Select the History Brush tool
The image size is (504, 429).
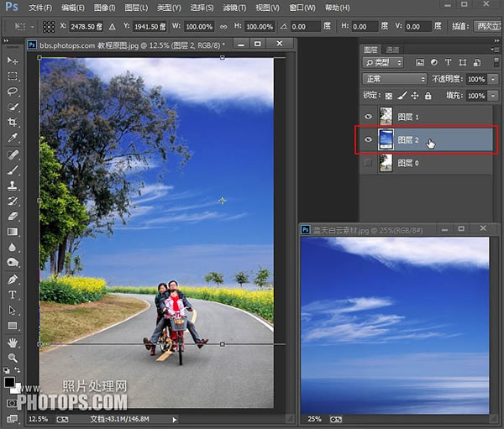tap(13, 201)
